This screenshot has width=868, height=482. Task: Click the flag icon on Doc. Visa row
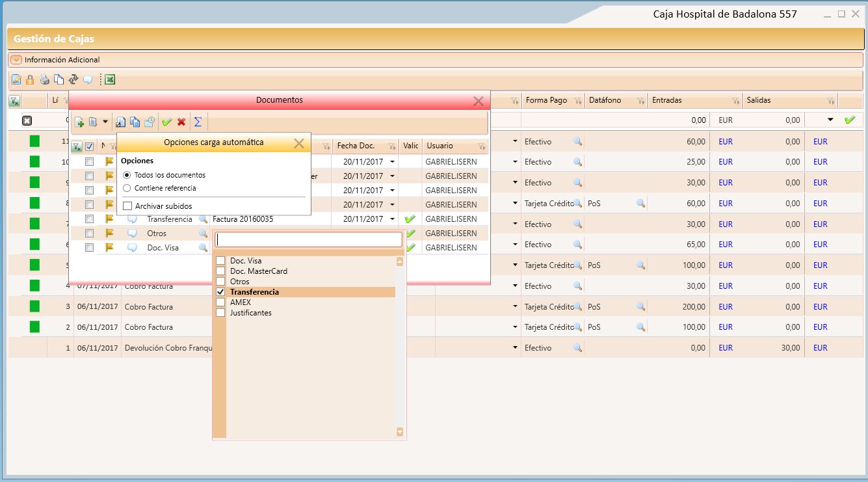point(109,248)
